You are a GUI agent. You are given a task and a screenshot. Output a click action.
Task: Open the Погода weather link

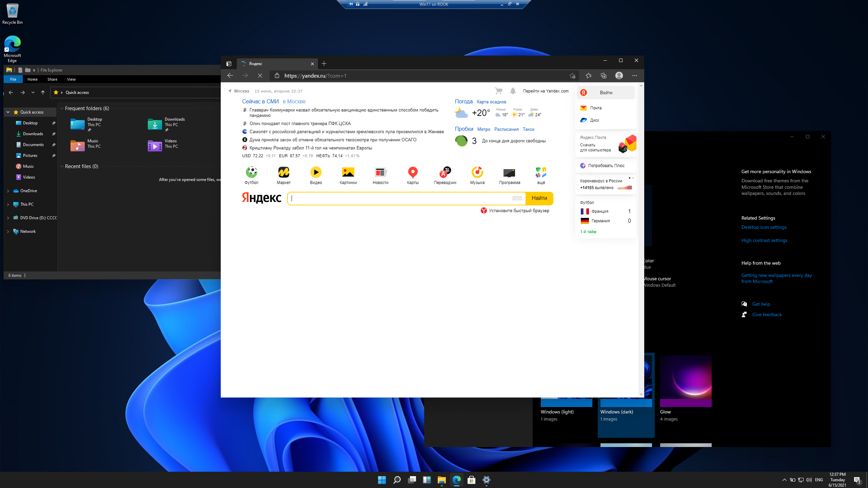point(463,101)
